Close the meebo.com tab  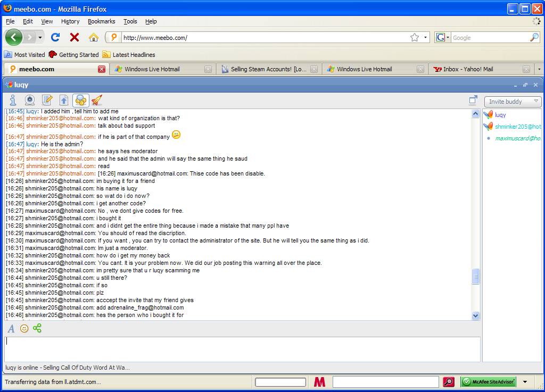click(102, 69)
